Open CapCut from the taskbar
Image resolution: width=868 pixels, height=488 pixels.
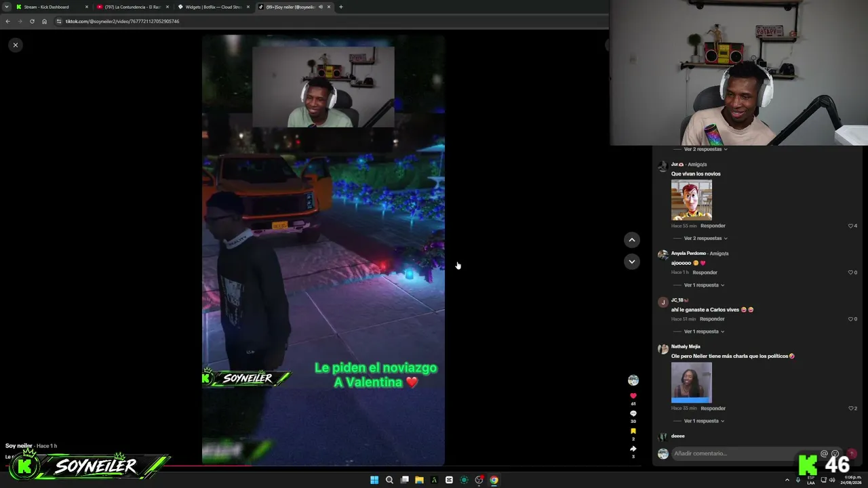click(449, 480)
